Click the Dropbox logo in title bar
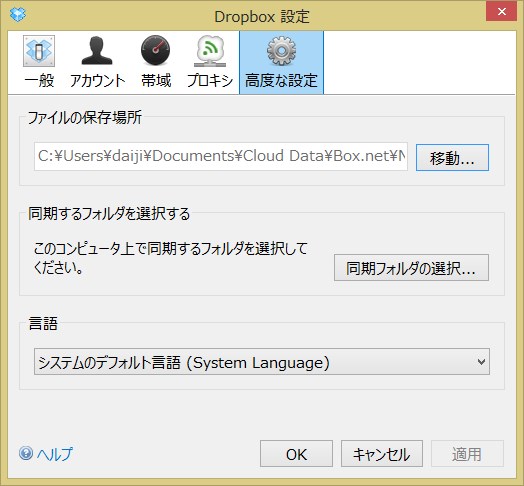 pyautogui.click(x=18, y=14)
